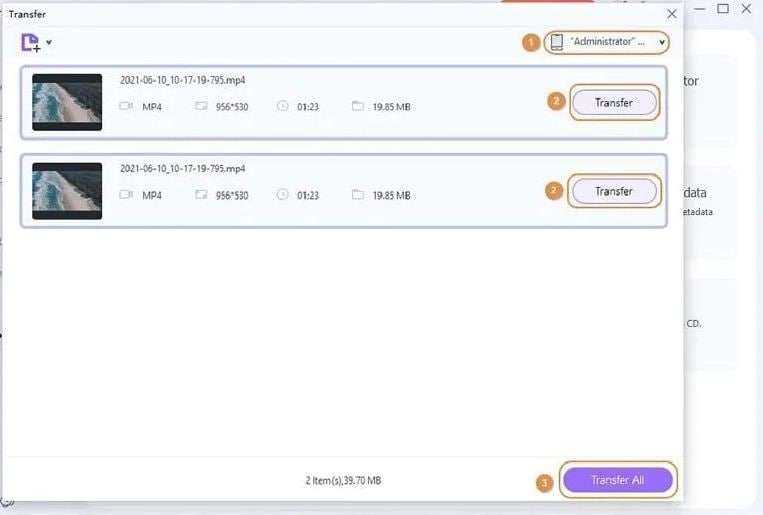This screenshot has width=763, height=515.
Task: Close the Transfer dialog
Action: pyautogui.click(x=672, y=14)
